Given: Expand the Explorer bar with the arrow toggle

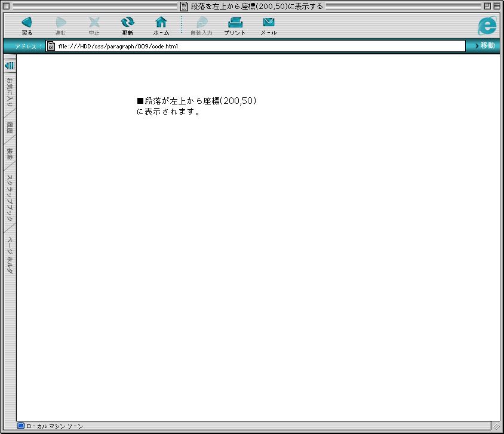Looking at the screenshot, I should [x=10, y=65].
